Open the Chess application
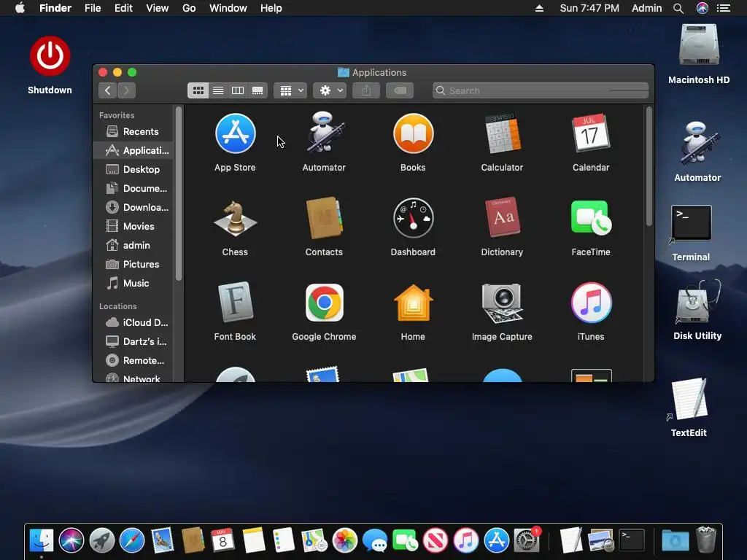 pyautogui.click(x=235, y=218)
